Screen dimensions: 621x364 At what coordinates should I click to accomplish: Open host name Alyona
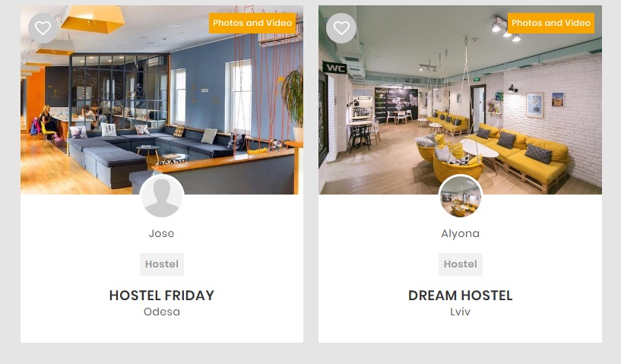pos(461,233)
